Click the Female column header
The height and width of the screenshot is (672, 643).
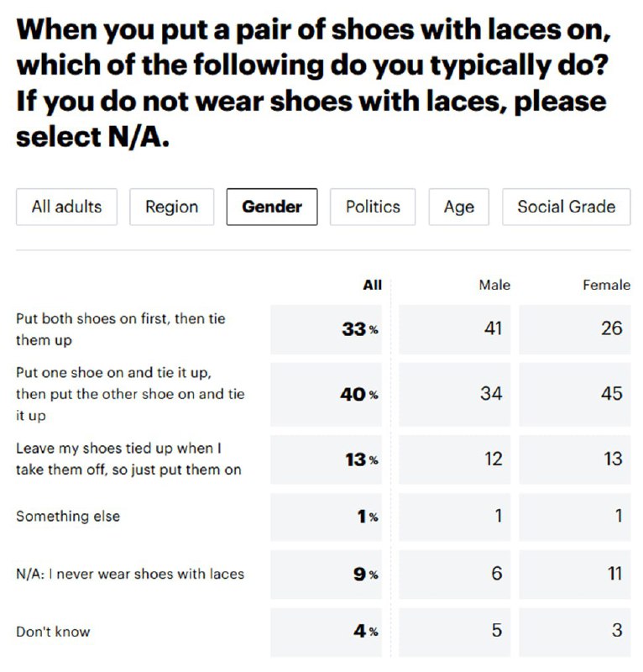(x=606, y=285)
